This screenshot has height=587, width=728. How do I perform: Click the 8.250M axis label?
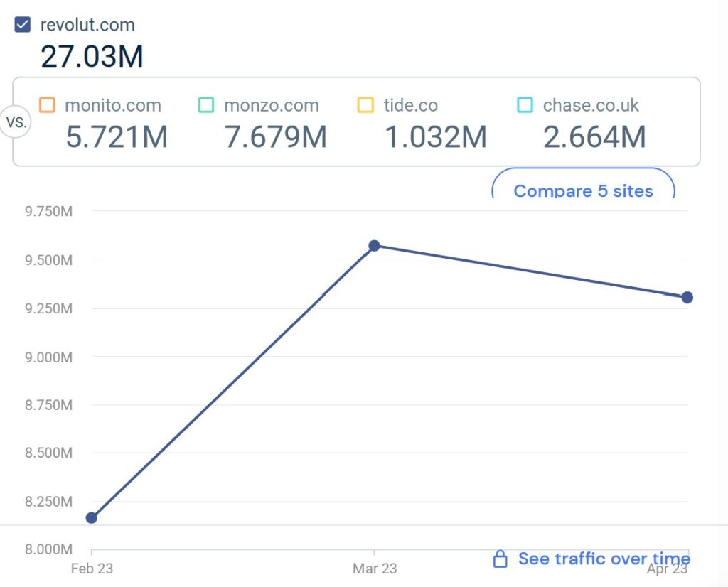coord(49,501)
